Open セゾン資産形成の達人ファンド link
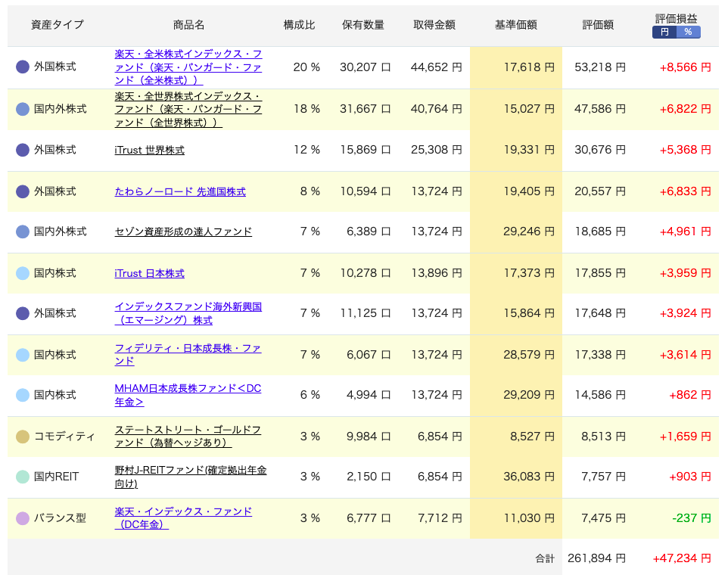Image resolution: width=728 pixels, height=575 pixels. click(x=183, y=232)
